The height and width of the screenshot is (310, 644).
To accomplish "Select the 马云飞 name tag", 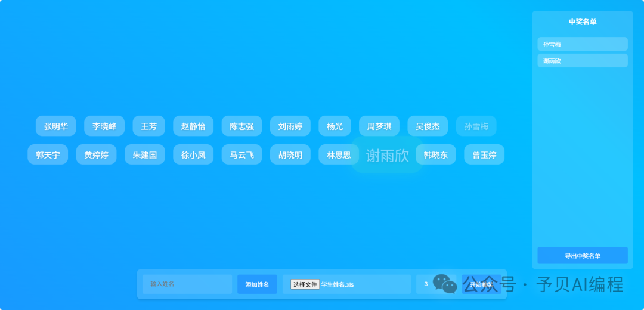I will point(241,155).
